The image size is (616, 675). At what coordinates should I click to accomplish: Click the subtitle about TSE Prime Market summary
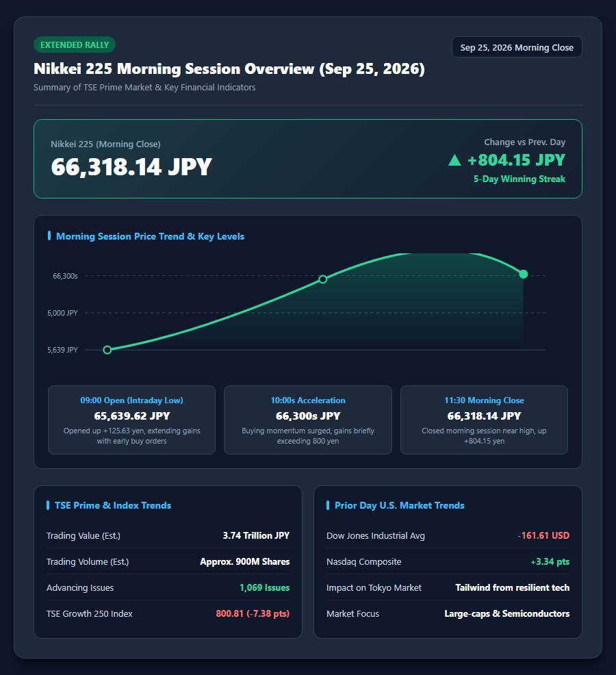144,88
